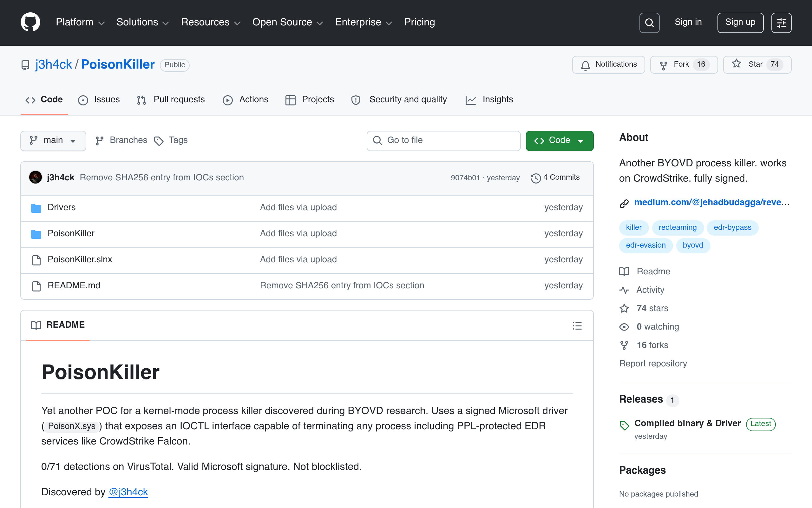
Task: Fork the repository with the Fork button
Action: pyautogui.click(x=684, y=64)
